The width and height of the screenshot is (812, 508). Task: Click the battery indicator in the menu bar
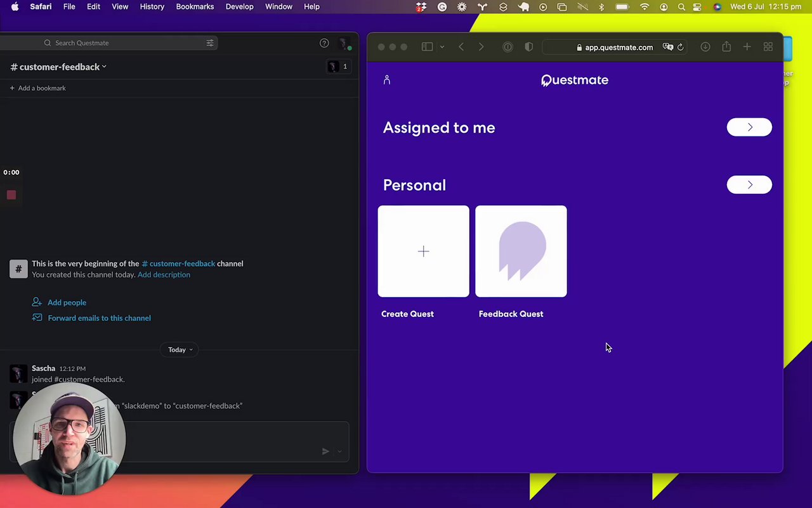click(622, 7)
